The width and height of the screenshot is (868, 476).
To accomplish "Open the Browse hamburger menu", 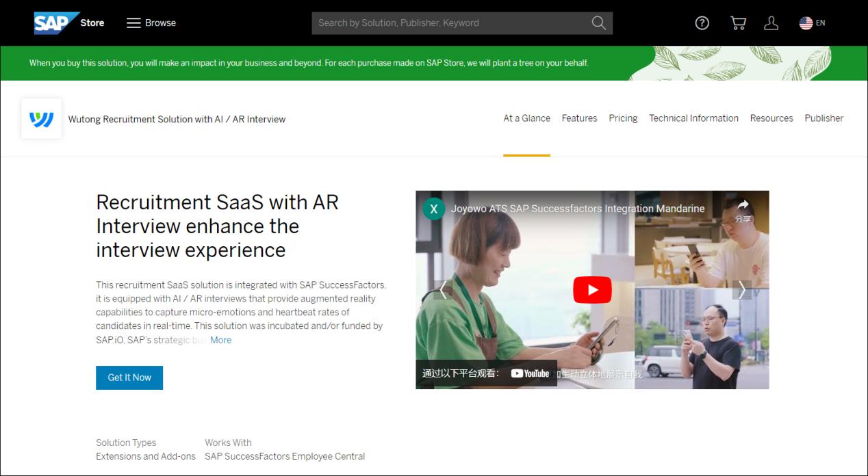I will [151, 23].
